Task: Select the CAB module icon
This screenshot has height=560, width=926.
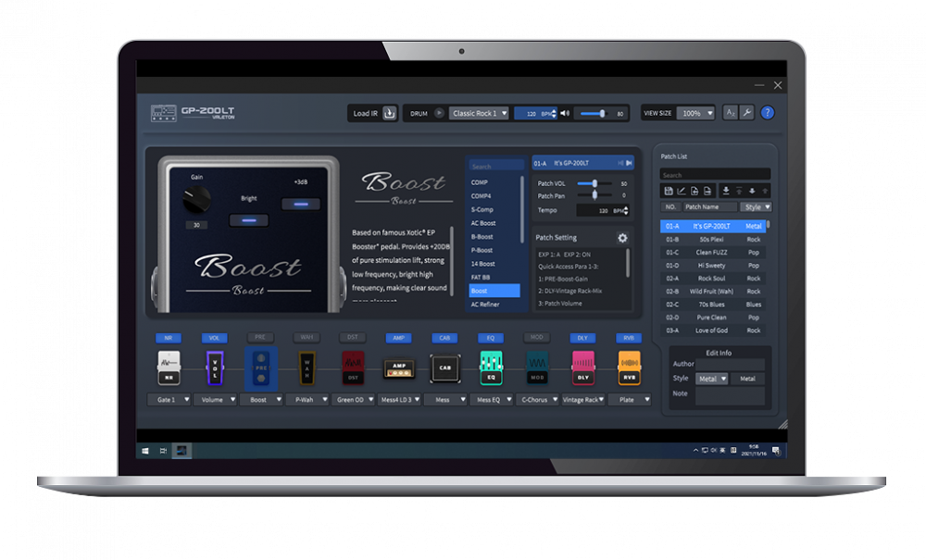Action: click(x=444, y=368)
